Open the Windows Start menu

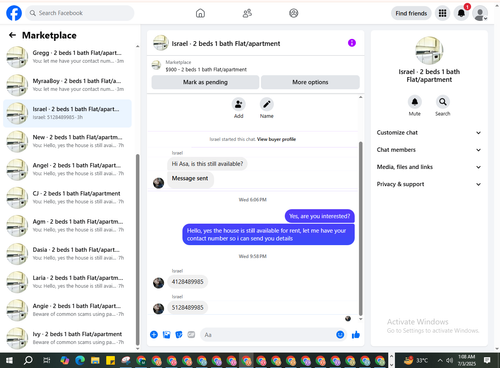coord(9,360)
